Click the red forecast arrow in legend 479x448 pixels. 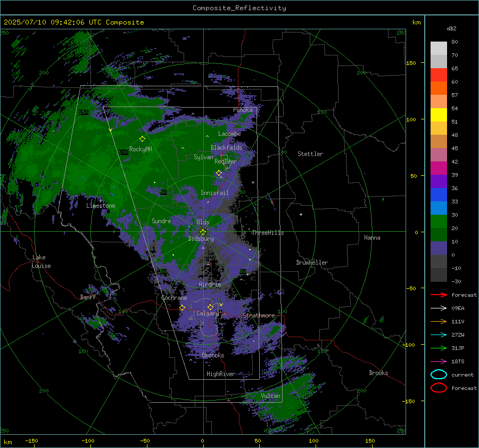[x=439, y=295]
